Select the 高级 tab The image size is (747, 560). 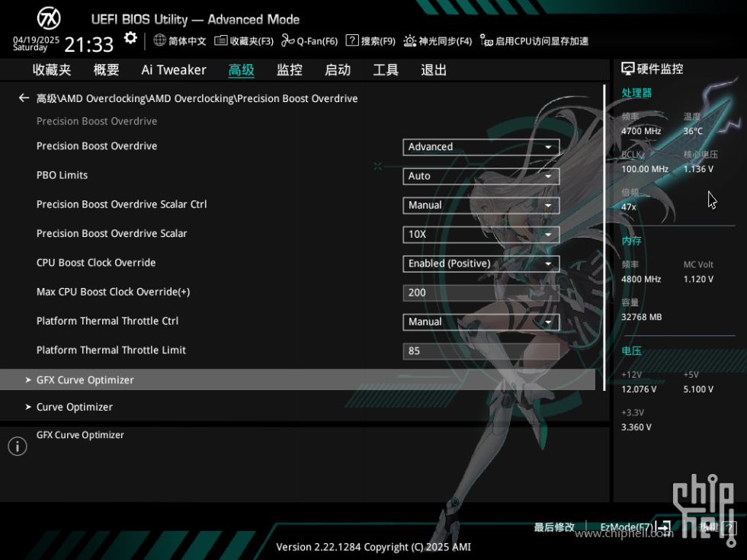click(242, 70)
